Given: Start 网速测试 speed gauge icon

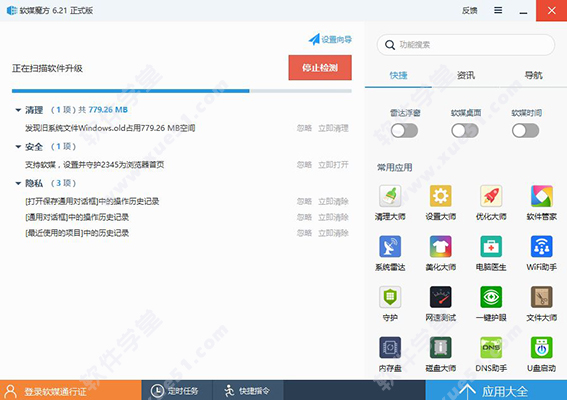Looking at the screenshot, I should click(x=440, y=297).
